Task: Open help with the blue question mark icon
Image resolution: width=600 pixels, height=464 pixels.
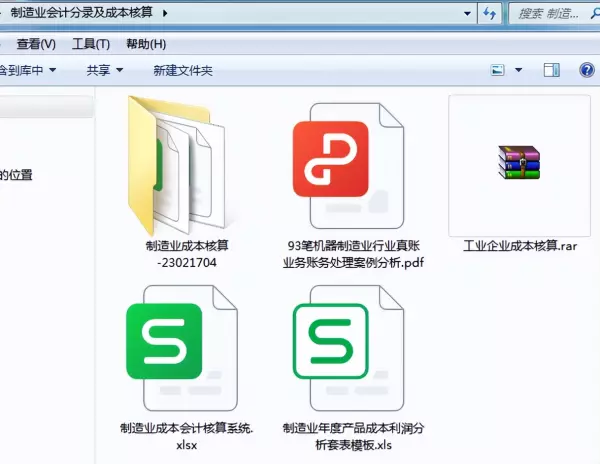Action: [x=586, y=70]
